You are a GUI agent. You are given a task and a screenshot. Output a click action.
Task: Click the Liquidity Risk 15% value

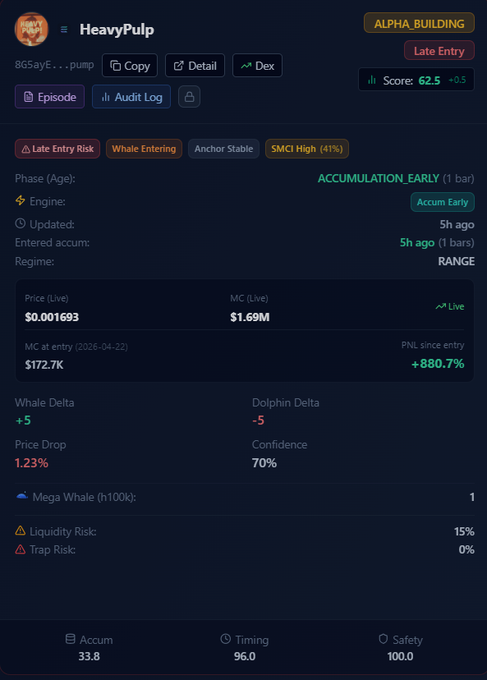[x=464, y=531]
